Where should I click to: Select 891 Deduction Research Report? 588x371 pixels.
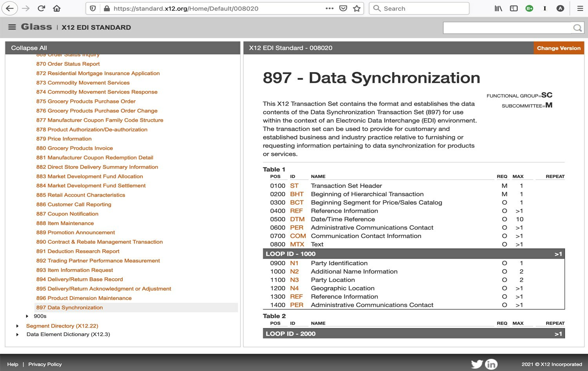tap(78, 252)
